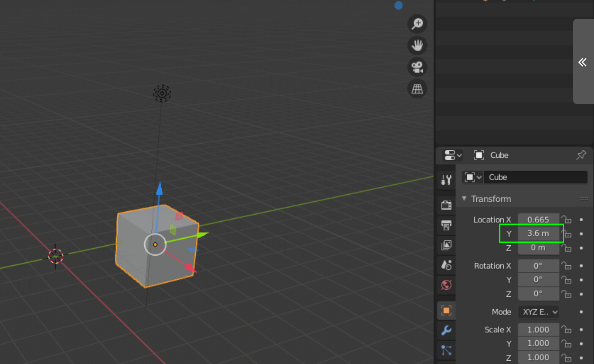This screenshot has height=364, width=594.
Task: Lock the Rotation Z value
Action: click(x=566, y=294)
